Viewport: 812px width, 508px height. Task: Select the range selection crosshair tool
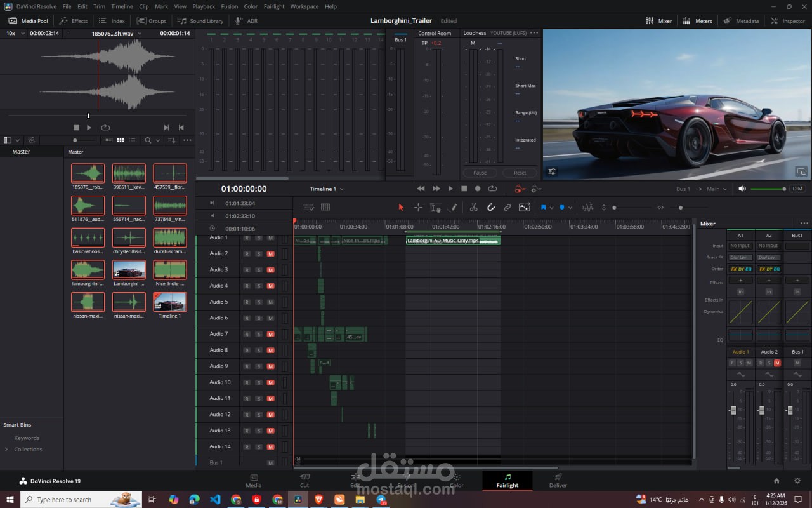(418, 208)
